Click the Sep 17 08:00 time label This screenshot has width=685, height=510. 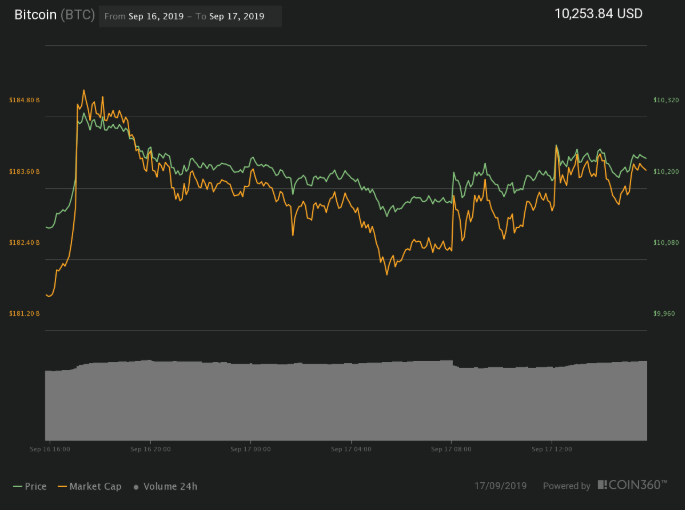pyautogui.click(x=451, y=449)
